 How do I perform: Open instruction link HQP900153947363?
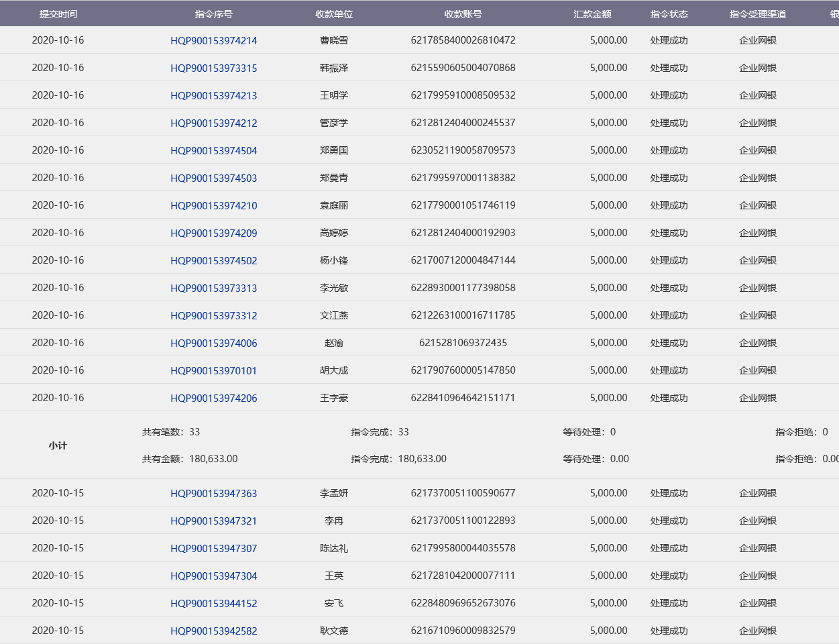coord(213,494)
